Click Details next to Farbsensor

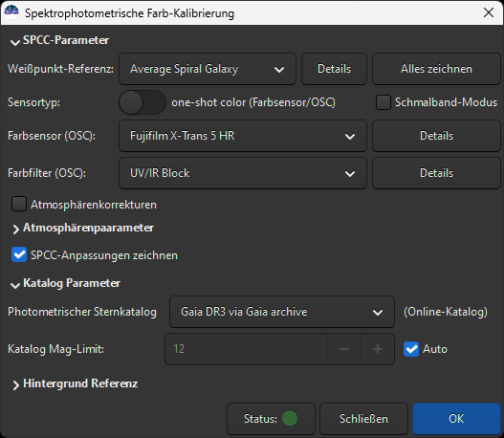[x=436, y=136]
